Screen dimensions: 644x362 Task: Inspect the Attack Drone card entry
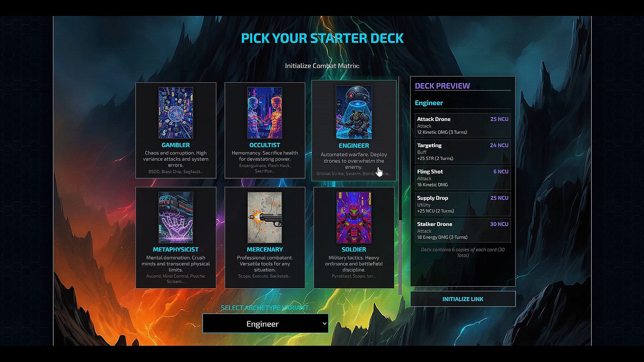[463, 125]
